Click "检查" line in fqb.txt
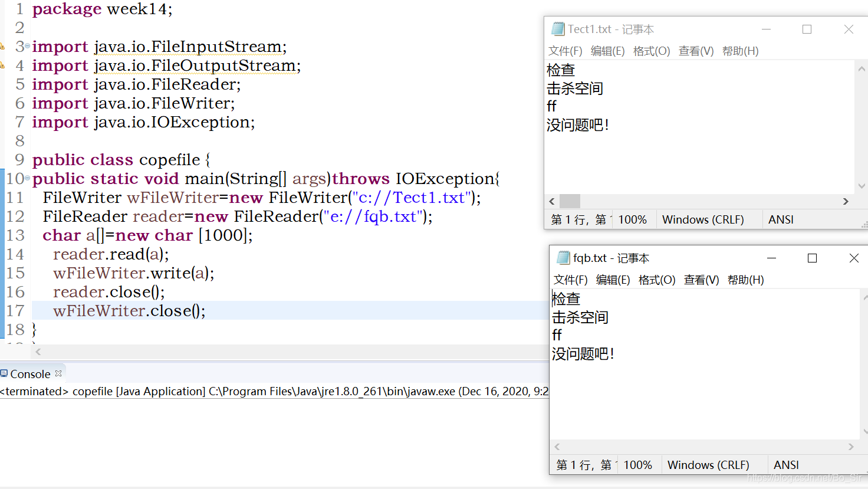 pyautogui.click(x=566, y=299)
